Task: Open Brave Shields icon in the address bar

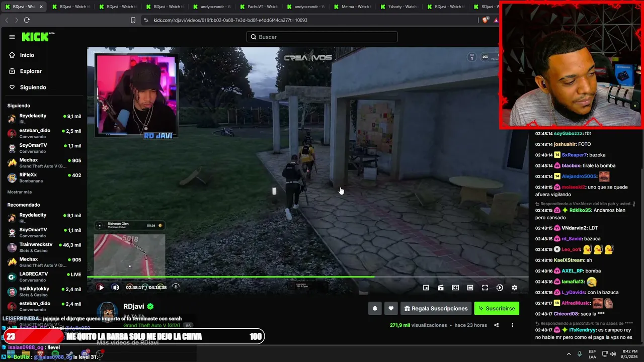Action: [485, 20]
